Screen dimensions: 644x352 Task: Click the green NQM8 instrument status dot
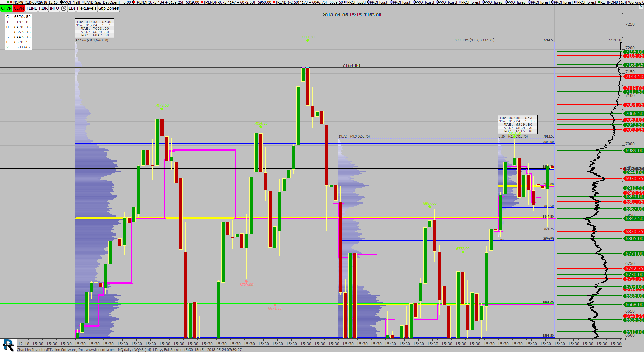8,2
